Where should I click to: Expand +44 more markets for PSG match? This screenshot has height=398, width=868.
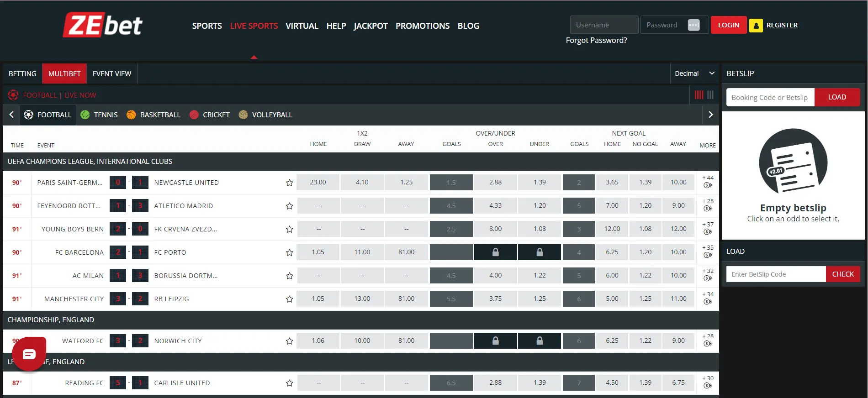click(708, 182)
